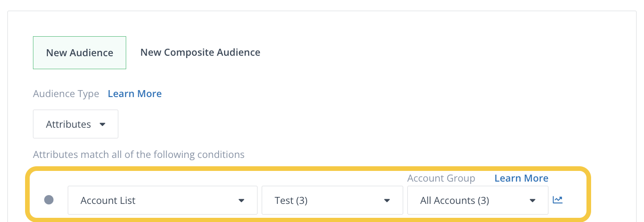Viewport: 644px width, 222px height.
Task: Expand the Test (3) list selector
Action: coord(332,200)
